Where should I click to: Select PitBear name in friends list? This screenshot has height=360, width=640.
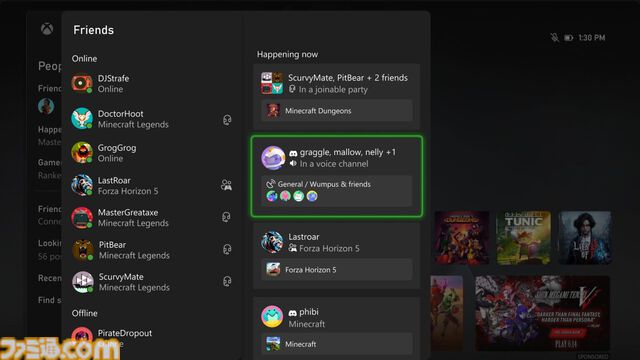pyautogui.click(x=112, y=245)
